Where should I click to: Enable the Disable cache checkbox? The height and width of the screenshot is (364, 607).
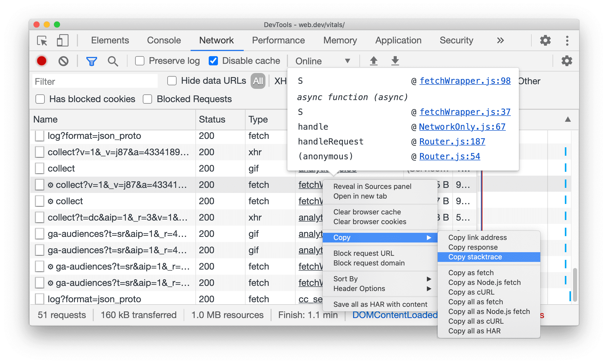coord(212,61)
